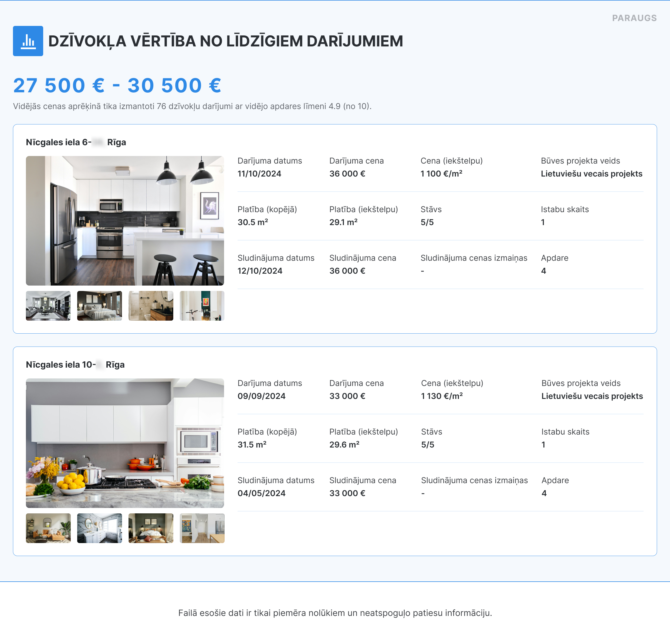
Task: Open marble bathroom thumbnail of Nīcgales iela 10
Action: coord(100,528)
